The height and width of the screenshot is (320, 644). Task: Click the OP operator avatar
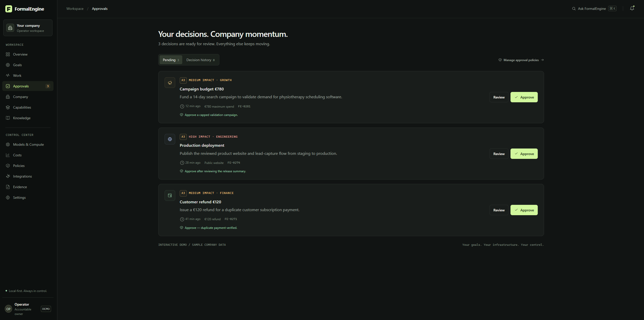[x=8, y=309]
